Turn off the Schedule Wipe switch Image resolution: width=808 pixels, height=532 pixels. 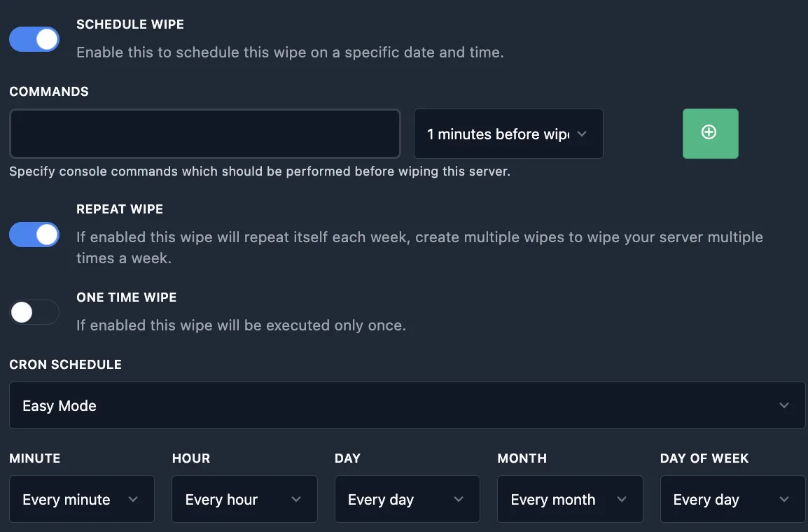click(x=34, y=39)
